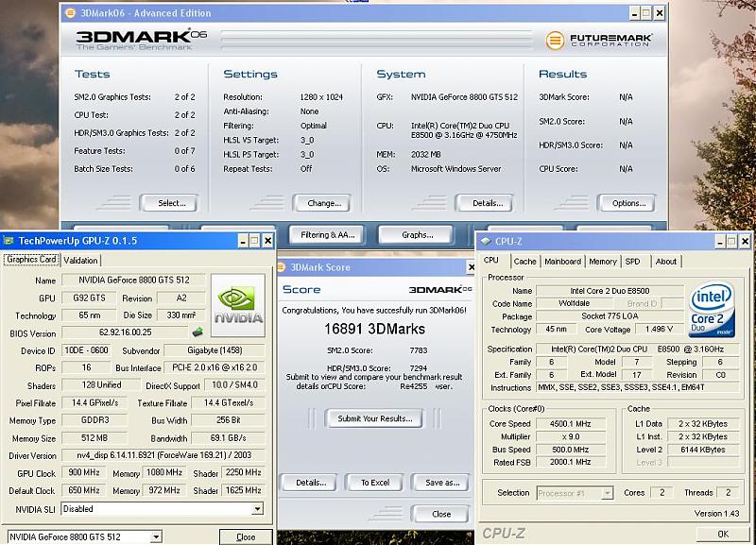
Task: Click OK in the CPU-Z window
Action: 723,534
